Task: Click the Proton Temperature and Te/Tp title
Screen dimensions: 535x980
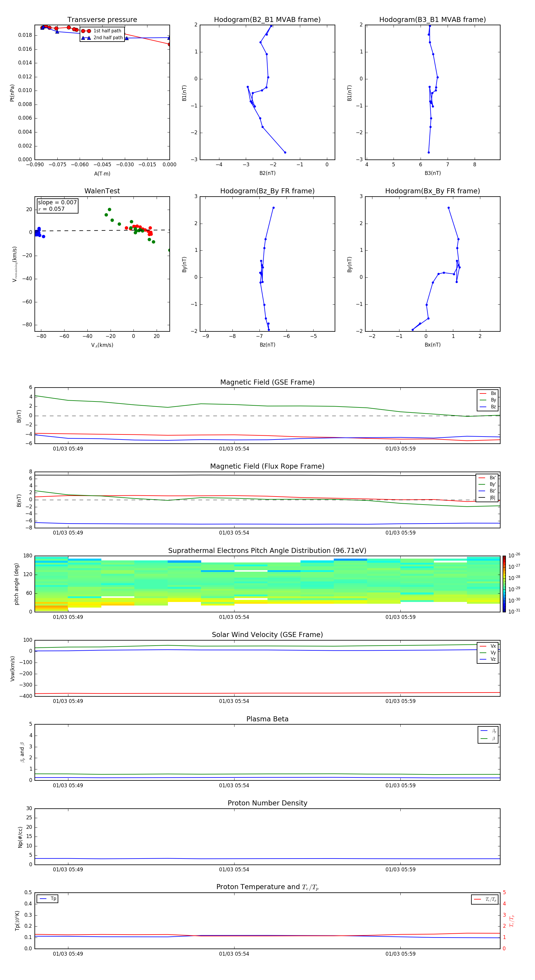Action: pyautogui.click(x=267, y=887)
